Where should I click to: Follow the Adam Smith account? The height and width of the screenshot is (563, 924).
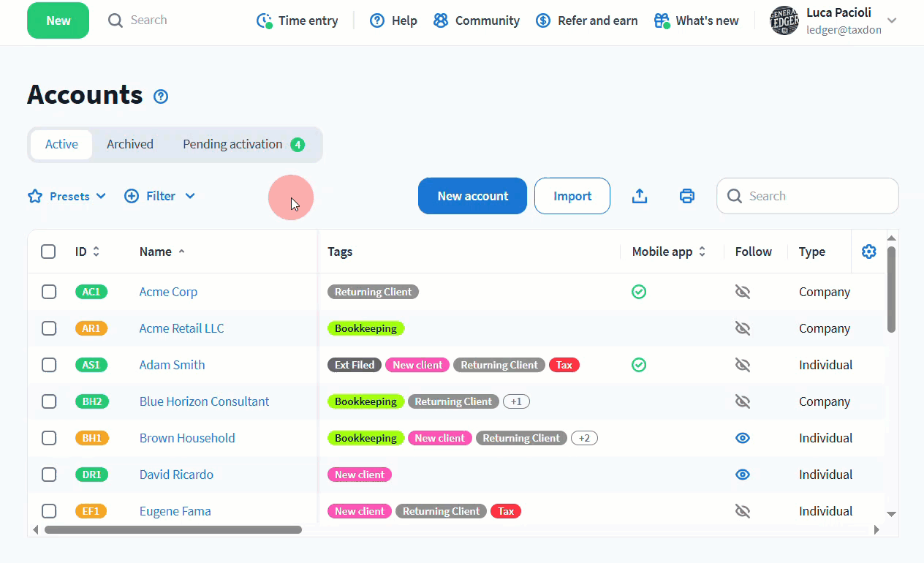(x=743, y=365)
